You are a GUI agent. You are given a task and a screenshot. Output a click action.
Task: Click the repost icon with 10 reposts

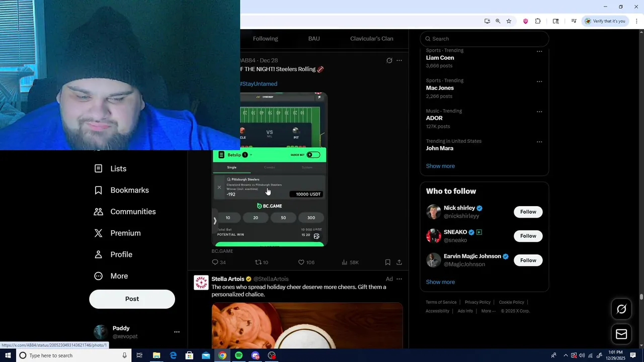(x=259, y=262)
